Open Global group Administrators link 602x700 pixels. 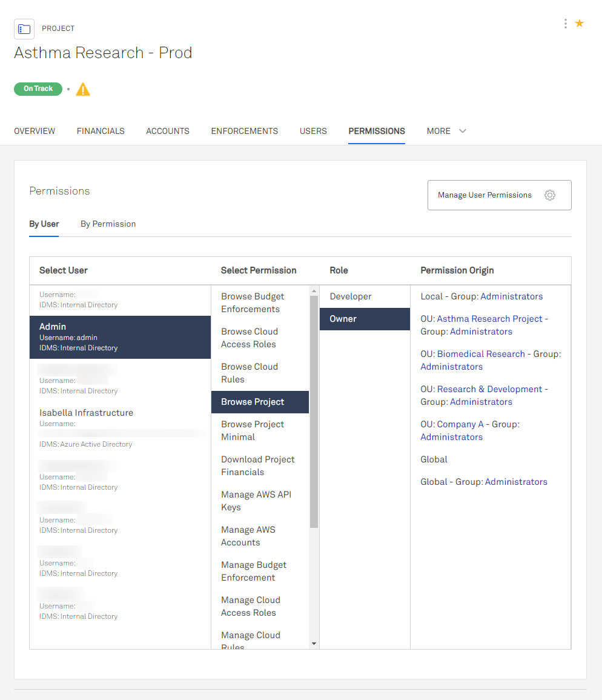[516, 482]
